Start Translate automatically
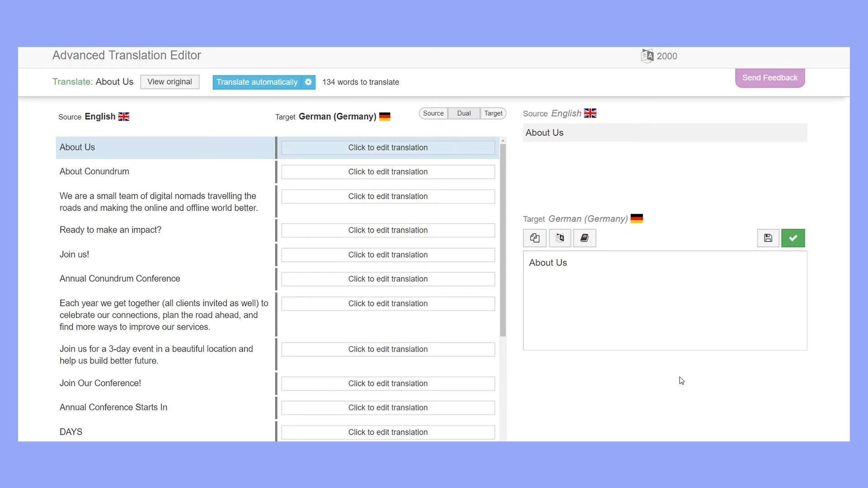Image resolution: width=868 pixels, height=488 pixels. tap(257, 82)
